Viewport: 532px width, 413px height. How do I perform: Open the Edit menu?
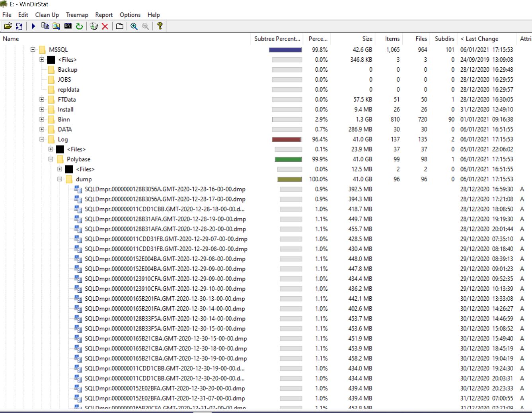click(23, 15)
